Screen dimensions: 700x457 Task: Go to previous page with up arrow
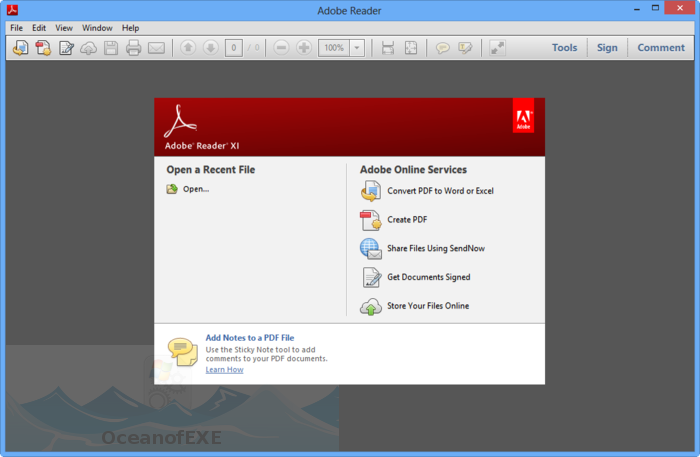[x=188, y=47]
